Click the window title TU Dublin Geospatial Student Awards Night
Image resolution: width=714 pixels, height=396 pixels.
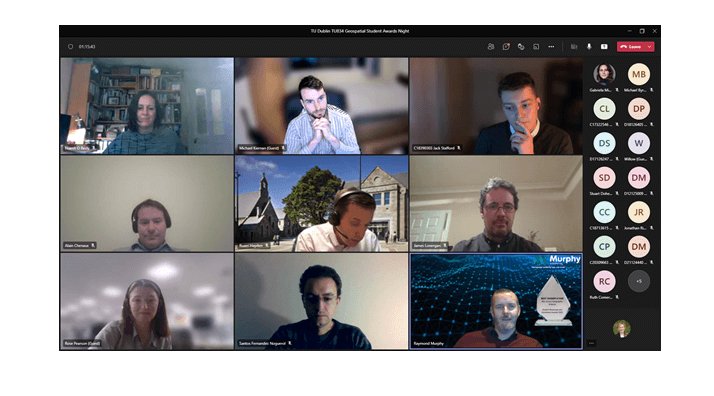[360, 31]
